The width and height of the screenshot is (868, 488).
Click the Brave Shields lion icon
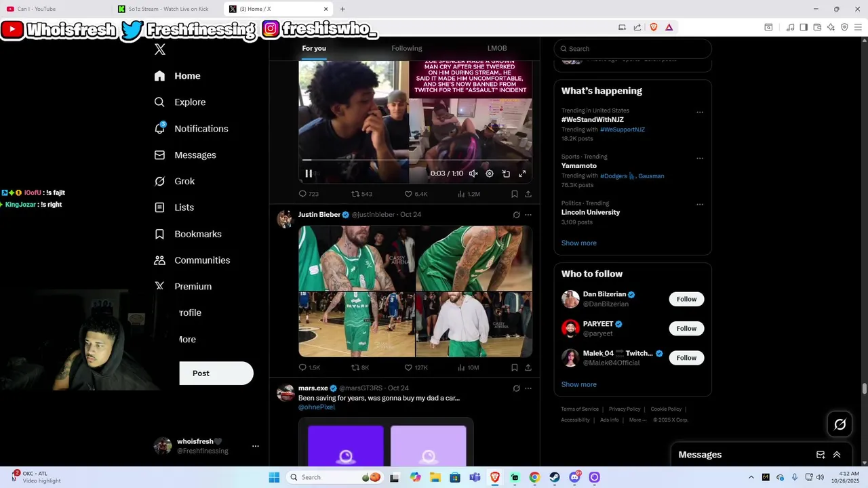click(x=654, y=27)
